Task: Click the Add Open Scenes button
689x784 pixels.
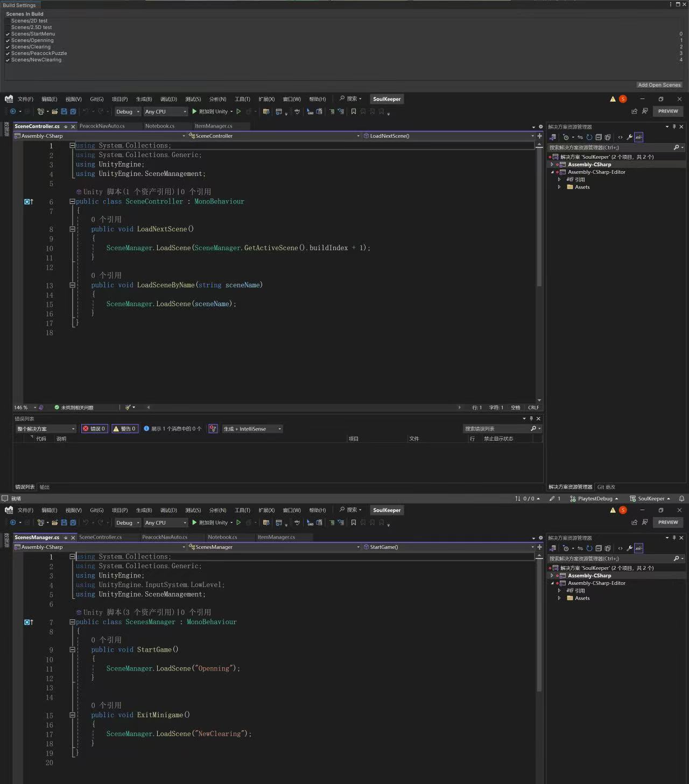Action: coord(659,85)
